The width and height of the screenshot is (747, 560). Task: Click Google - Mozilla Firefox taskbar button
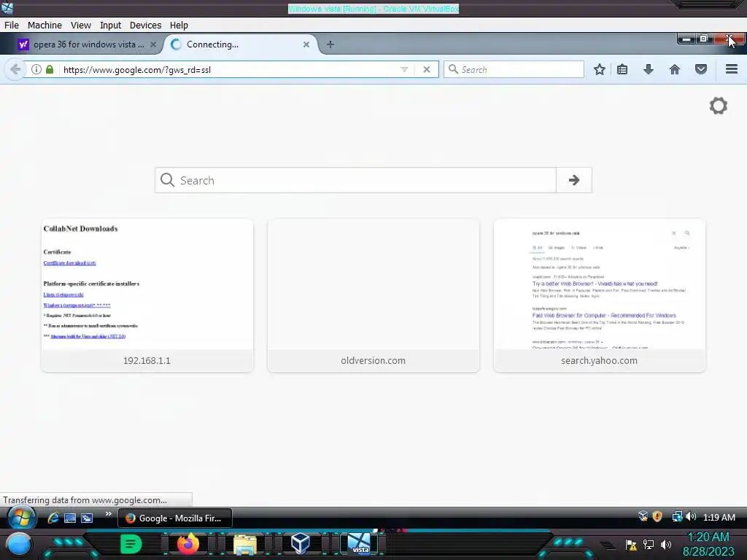(x=175, y=518)
